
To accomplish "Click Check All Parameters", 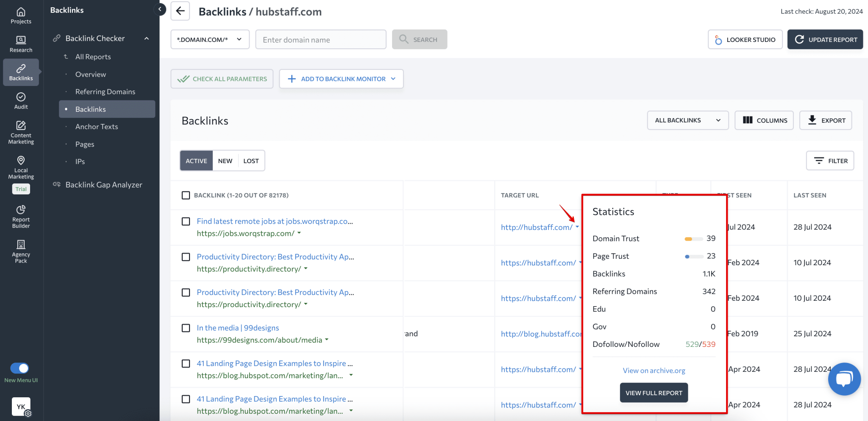I will pyautogui.click(x=222, y=79).
